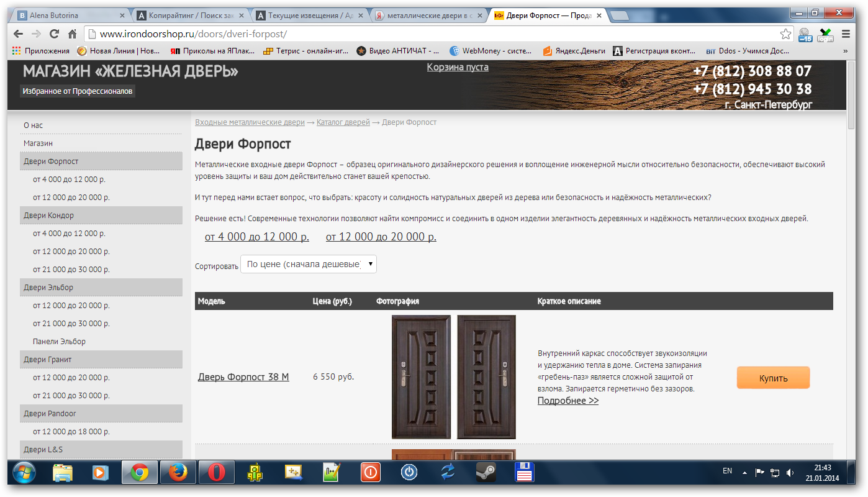Open the large от 12 000 до 20 000 р. link

pyautogui.click(x=381, y=237)
